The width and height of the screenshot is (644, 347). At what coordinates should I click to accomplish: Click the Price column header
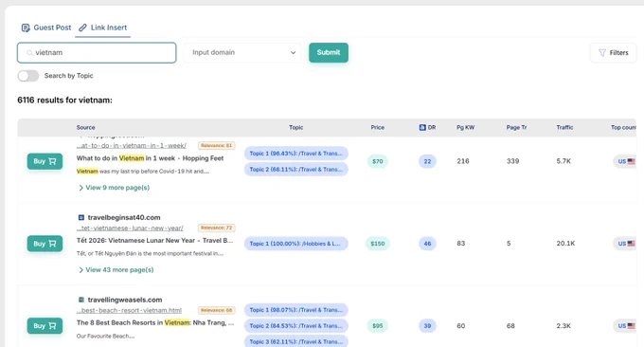click(378, 127)
